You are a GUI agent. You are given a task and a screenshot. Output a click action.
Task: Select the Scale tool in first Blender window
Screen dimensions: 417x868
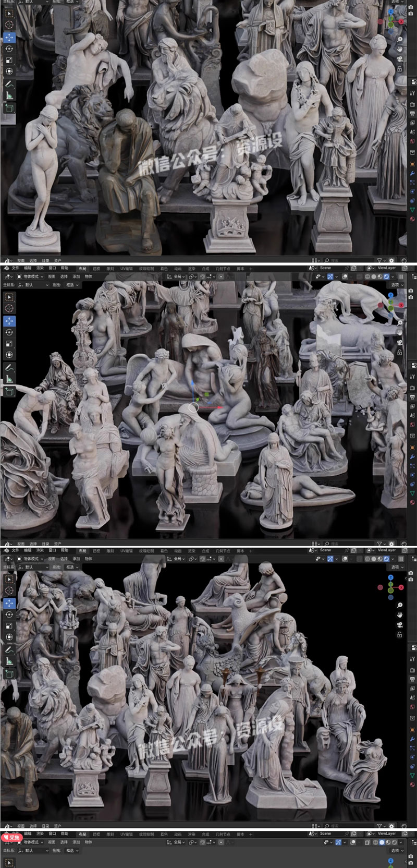9,60
